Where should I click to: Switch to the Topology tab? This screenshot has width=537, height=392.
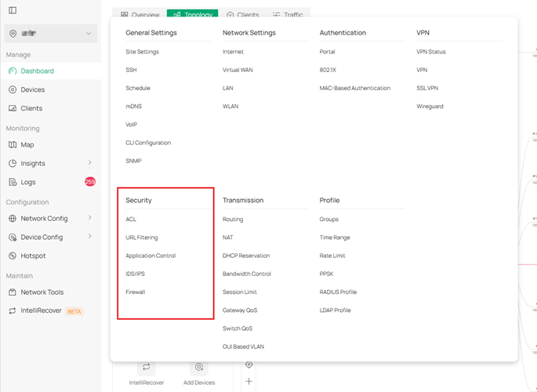[193, 14]
